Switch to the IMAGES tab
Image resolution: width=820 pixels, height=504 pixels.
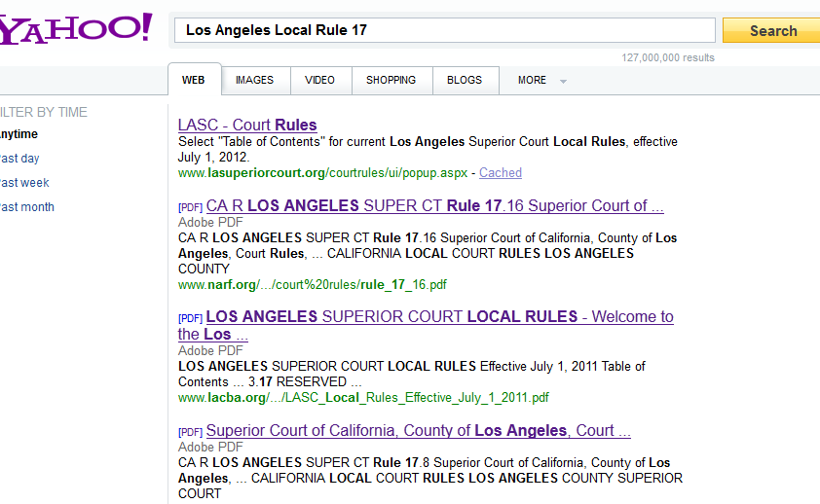[255, 80]
